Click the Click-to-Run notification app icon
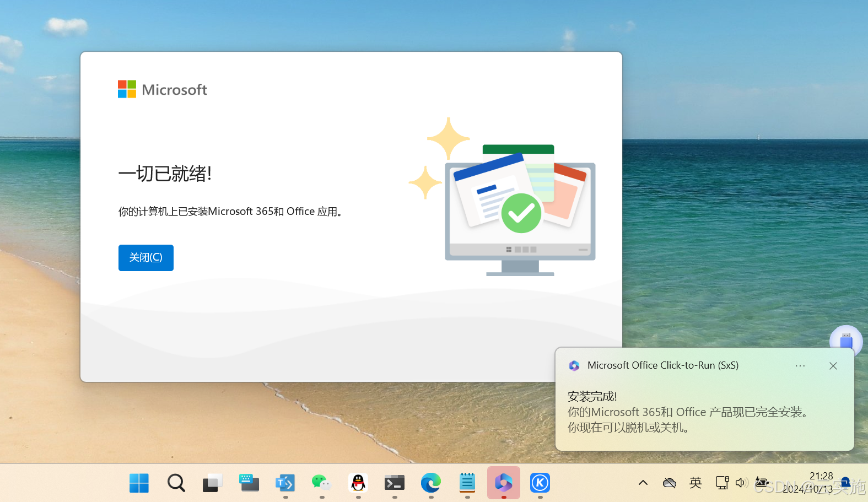Viewport: 868px width, 502px height. click(574, 366)
